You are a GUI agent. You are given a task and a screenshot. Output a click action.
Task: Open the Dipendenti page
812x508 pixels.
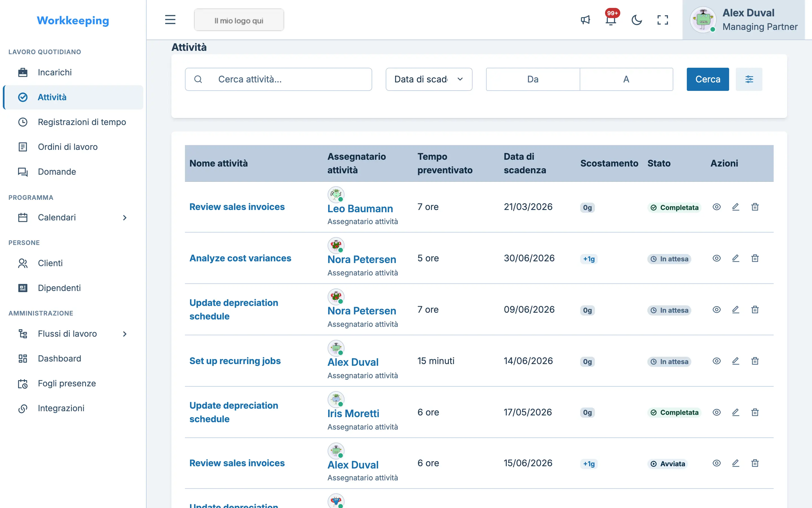(73, 288)
